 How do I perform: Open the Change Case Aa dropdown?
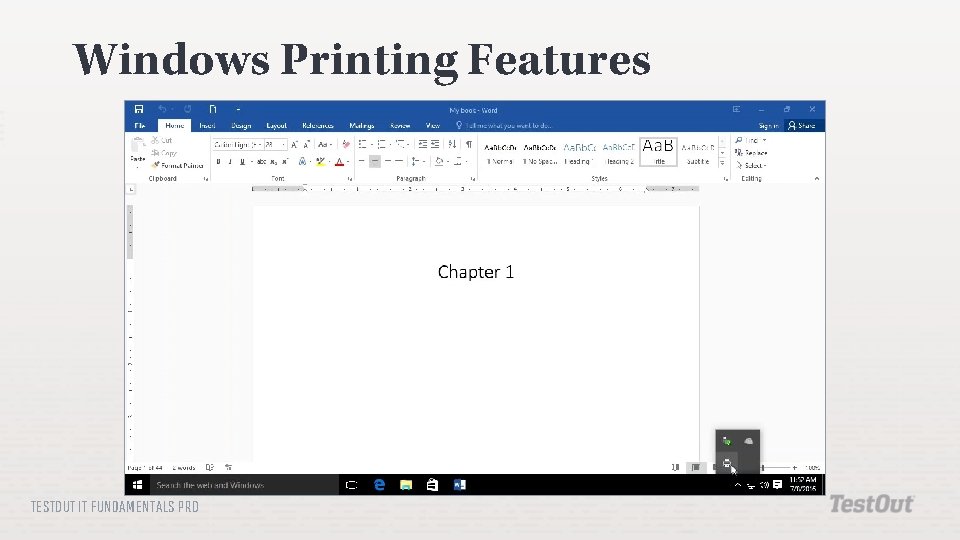click(x=324, y=144)
